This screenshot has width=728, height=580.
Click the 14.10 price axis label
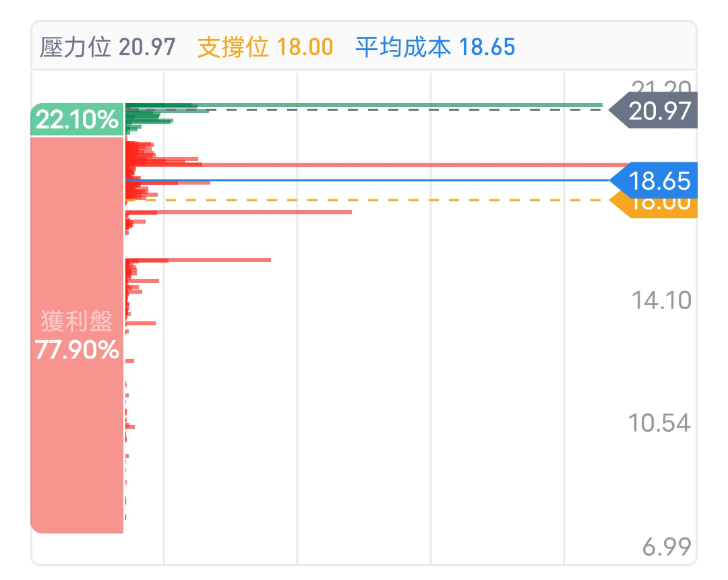point(661,300)
